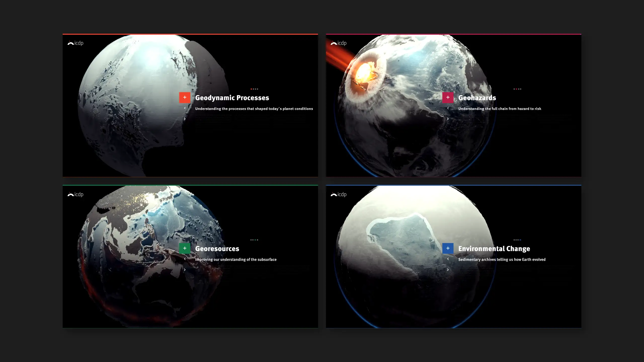Go to next slide in Environmental Change panel
The width and height of the screenshot is (644, 362).
tap(448, 270)
